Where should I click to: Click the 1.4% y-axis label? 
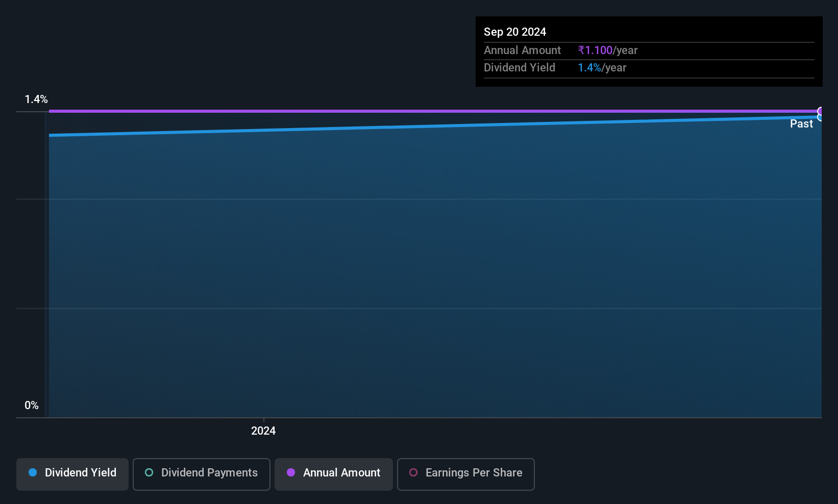pos(36,99)
